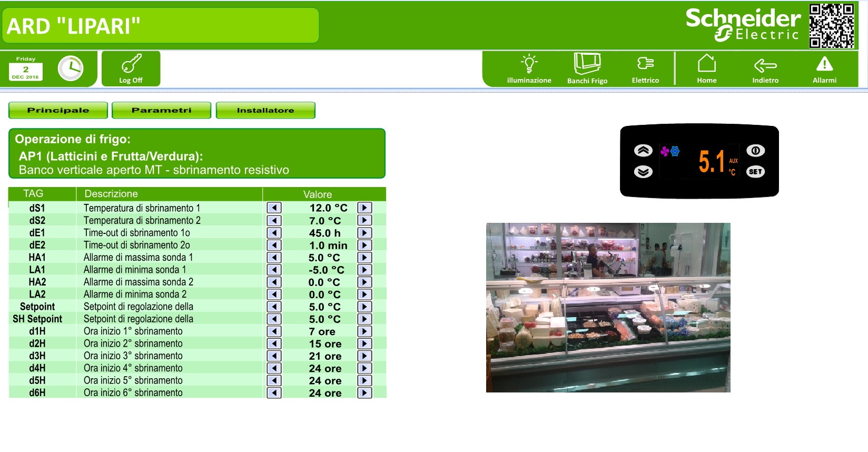Decrease the SH Setpoint value
Image resolution: width=868 pixels, height=452 pixels.
pos(274,319)
